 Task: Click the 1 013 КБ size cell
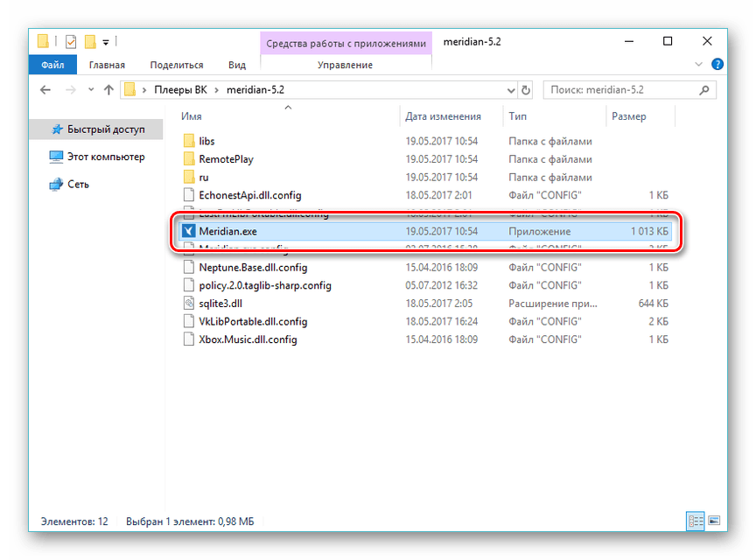(x=649, y=232)
